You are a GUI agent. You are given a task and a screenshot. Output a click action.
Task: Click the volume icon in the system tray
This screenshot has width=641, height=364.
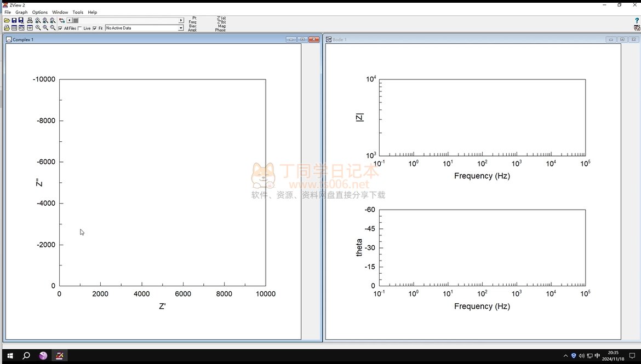581,356
